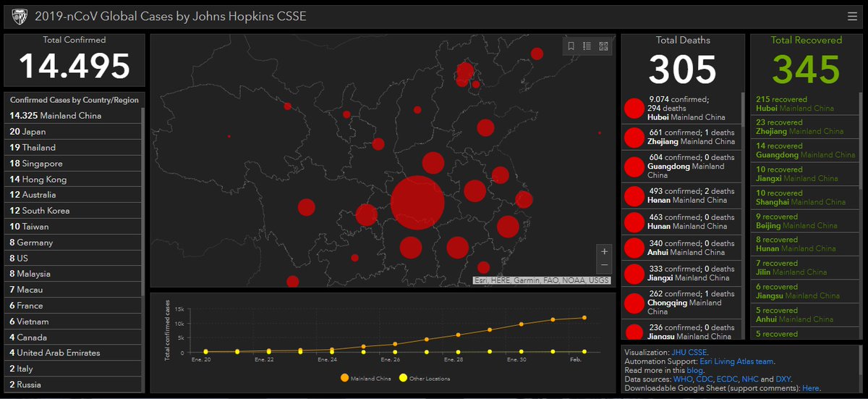
Task: Select Mainland China in the country list
Action: pyautogui.click(x=72, y=116)
